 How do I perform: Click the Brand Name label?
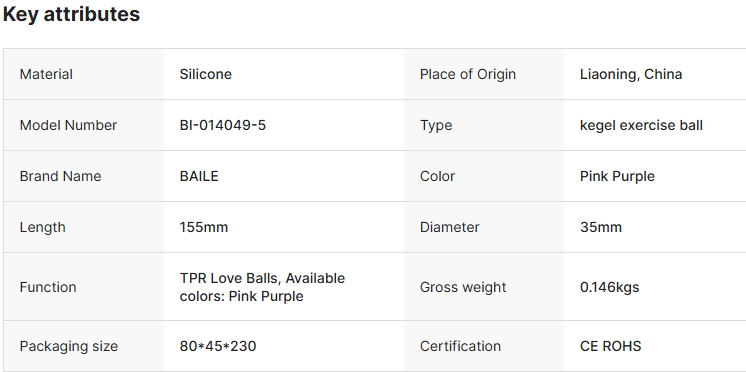coord(60,176)
